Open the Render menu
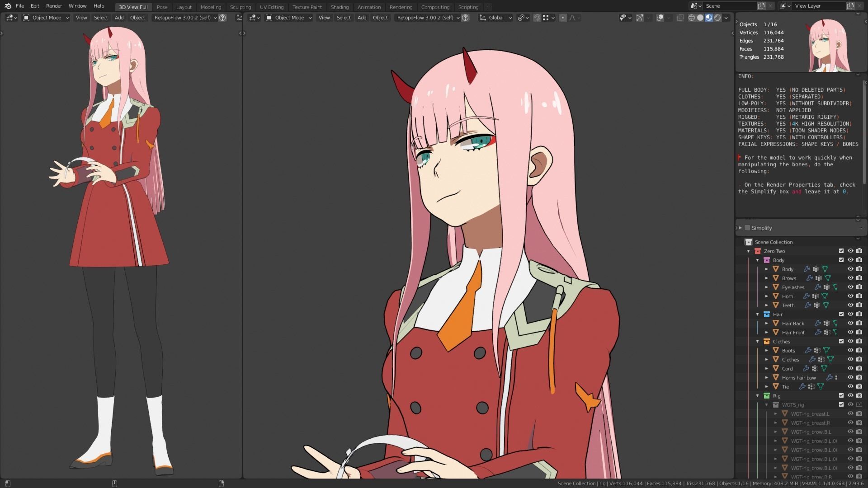Image resolution: width=868 pixels, height=488 pixels. coord(54,6)
